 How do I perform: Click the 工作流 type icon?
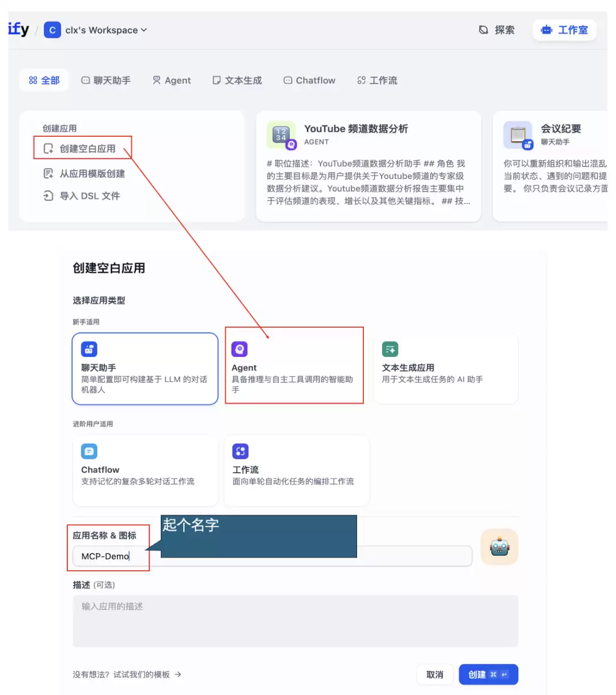[x=240, y=452]
